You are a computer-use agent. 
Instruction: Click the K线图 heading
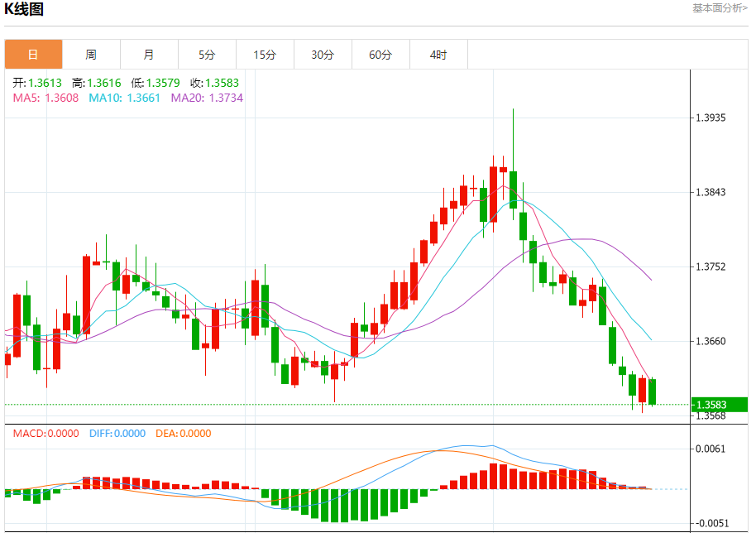click(24, 9)
